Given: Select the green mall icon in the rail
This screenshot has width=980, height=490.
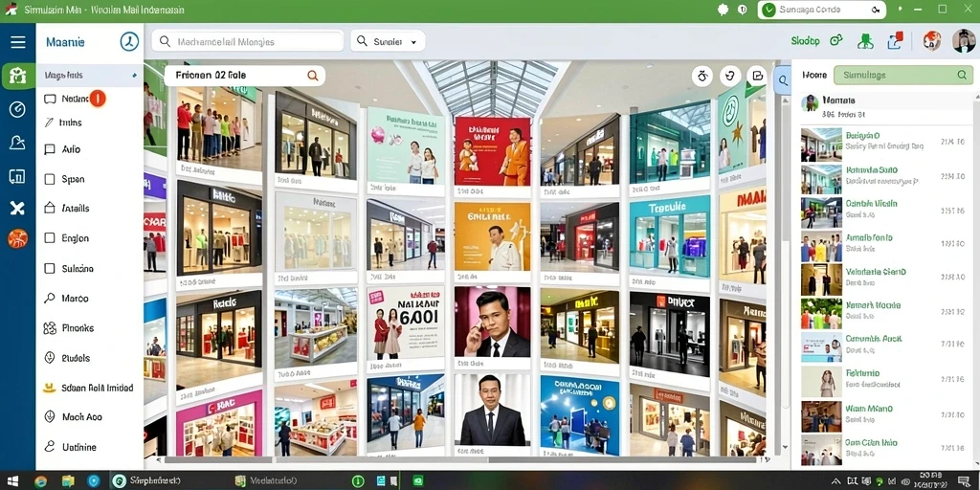Looking at the screenshot, I should click(x=17, y=77).
